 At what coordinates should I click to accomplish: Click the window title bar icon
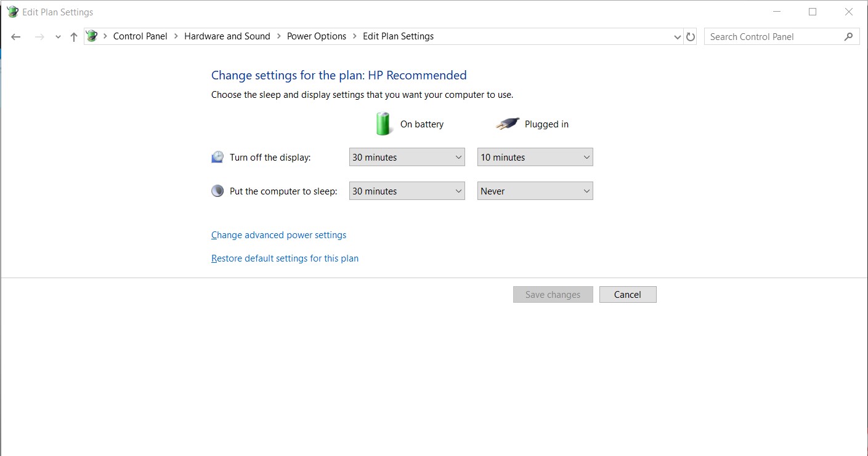coord(12,12)
